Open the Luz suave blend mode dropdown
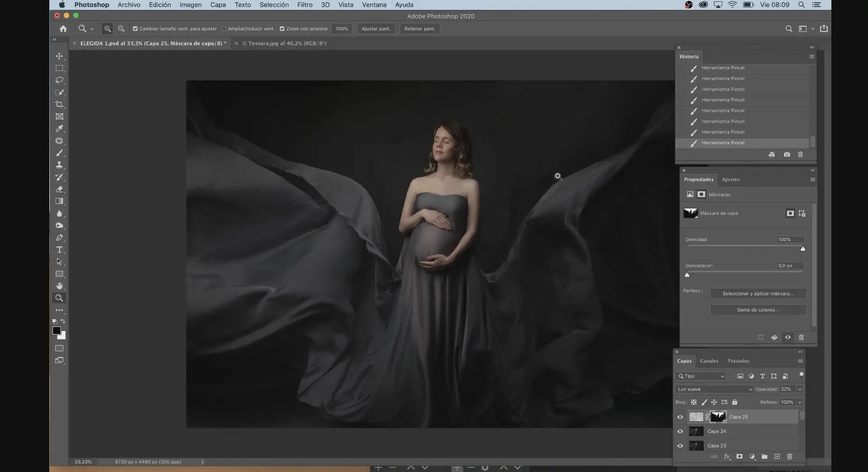Viewport: 868px width, 472px height. (714, 389)
